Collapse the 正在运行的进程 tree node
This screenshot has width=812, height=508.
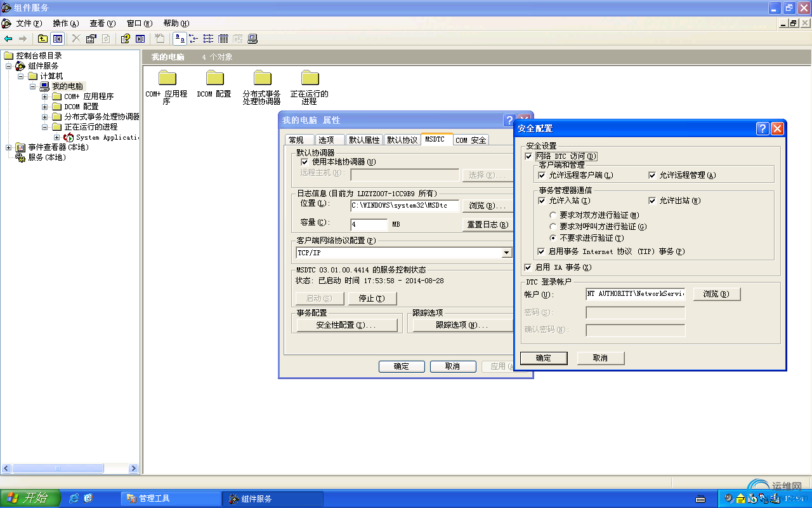tap(45, 127)
